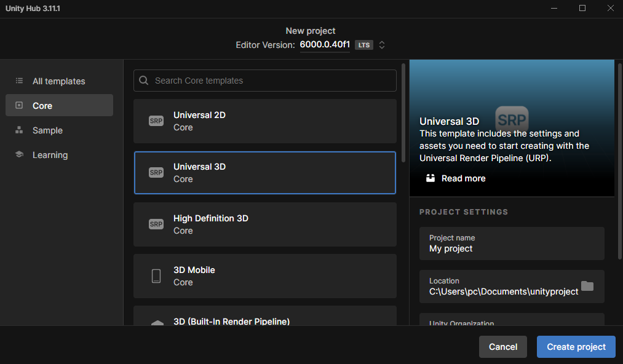The height and width of the screenshot is (364, 623).
Task: Click the Core category icon
Action: (19, 105)
